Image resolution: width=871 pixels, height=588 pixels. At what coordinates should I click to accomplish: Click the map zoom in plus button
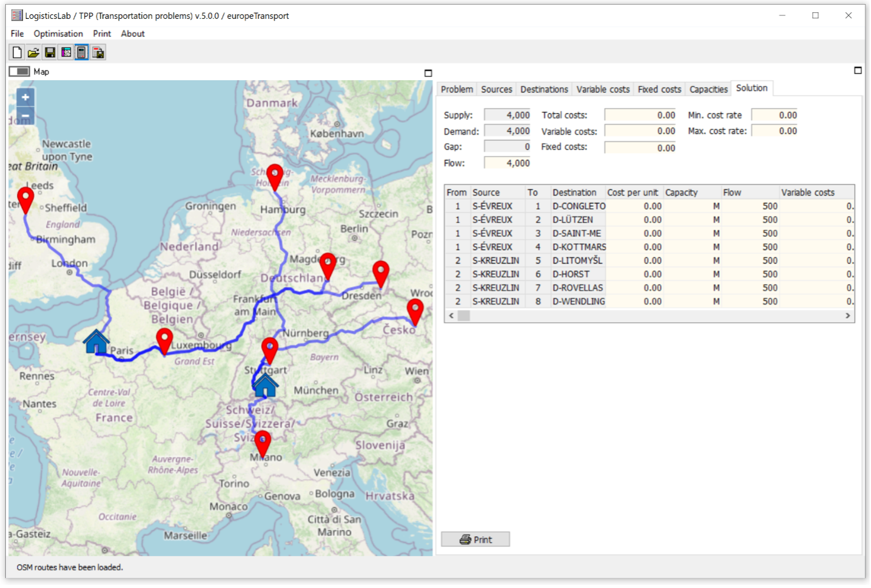point(25,97)
